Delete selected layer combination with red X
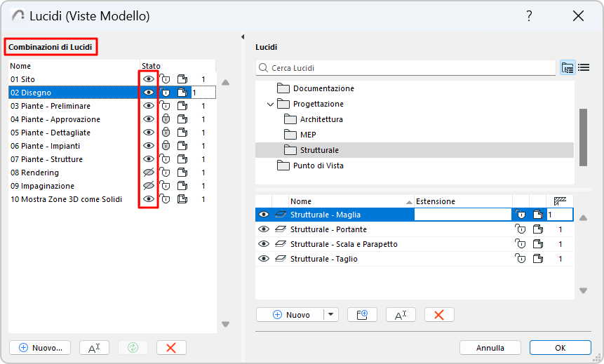The image size is (604, 364). pyautogui.click(x=171, y=348)
